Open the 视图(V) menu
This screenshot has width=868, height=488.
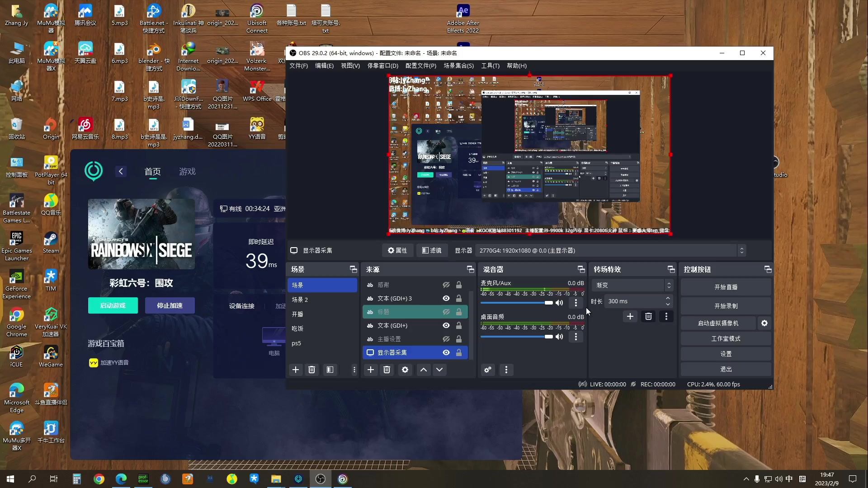[350, 66]
